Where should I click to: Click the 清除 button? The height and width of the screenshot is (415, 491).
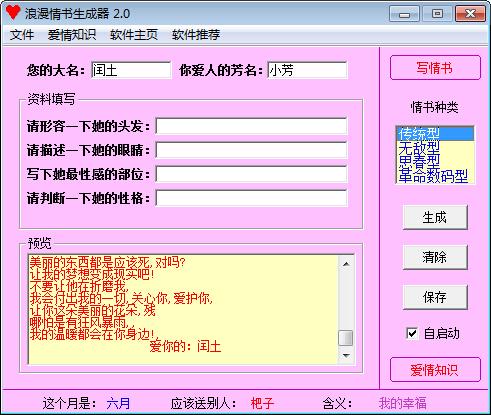click(x=435, y=257)
